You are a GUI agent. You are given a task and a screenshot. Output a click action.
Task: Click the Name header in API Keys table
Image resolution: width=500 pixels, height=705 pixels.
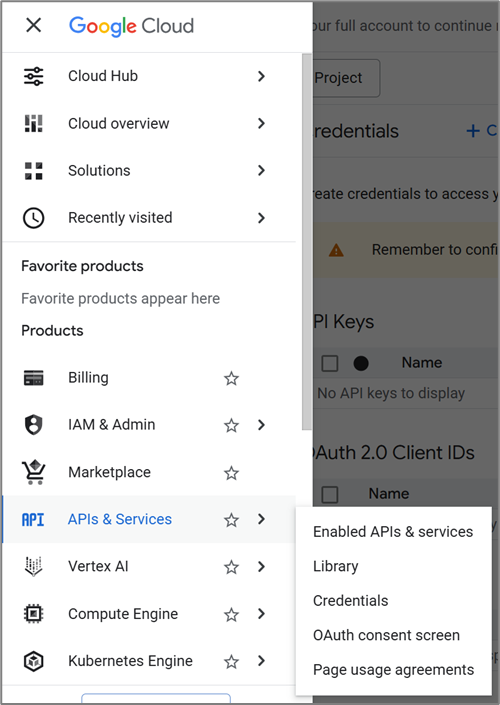pyautogui.click(x=422, y=363)
